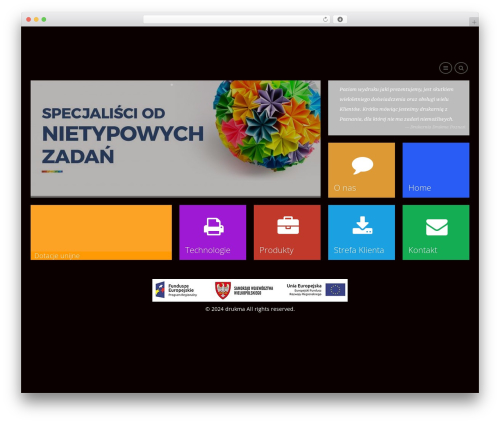Image resolution: width=500 pixels, height=423 pixels.
Task: Click the browser download indicator button
Action: pyautogui.click(x=340, y=19)
